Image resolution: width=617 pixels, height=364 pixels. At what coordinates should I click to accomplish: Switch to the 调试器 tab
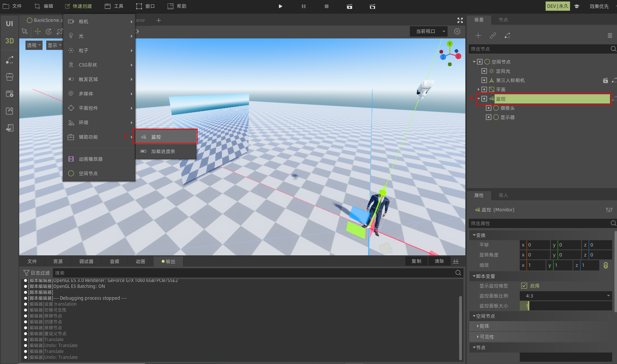pos(86,261)
